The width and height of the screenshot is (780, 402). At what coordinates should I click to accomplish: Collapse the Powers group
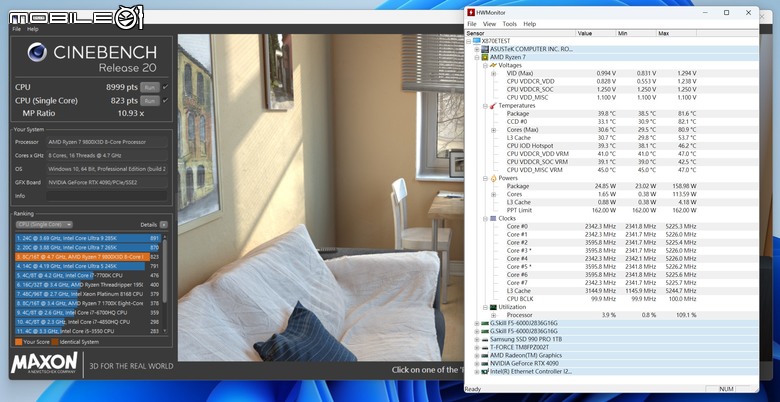pyautogui.click(x=485, y=178)
